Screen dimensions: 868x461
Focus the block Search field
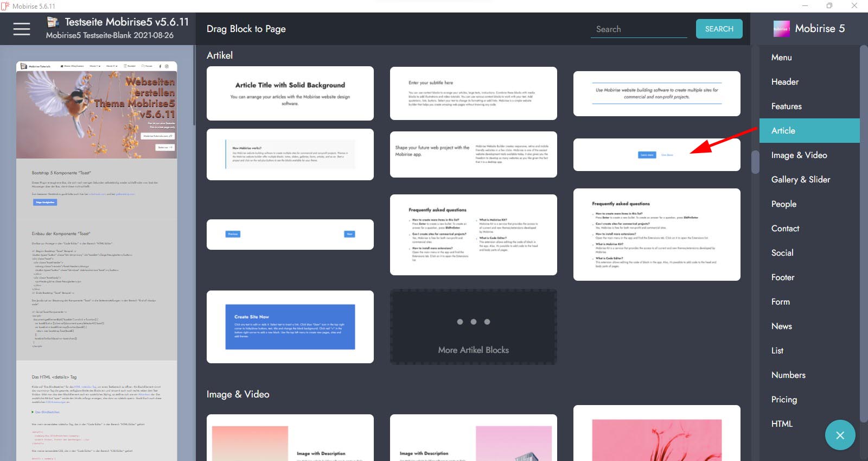(x=639, y=29)
